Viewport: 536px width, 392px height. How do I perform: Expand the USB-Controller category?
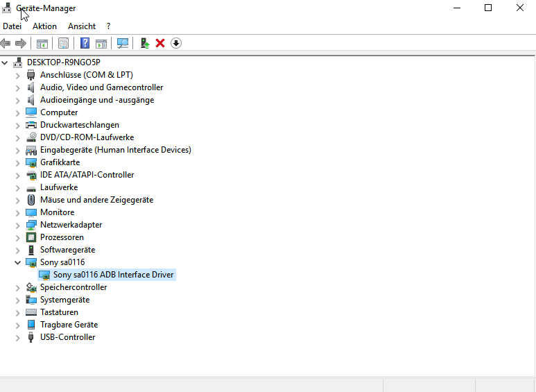[18, 338]
